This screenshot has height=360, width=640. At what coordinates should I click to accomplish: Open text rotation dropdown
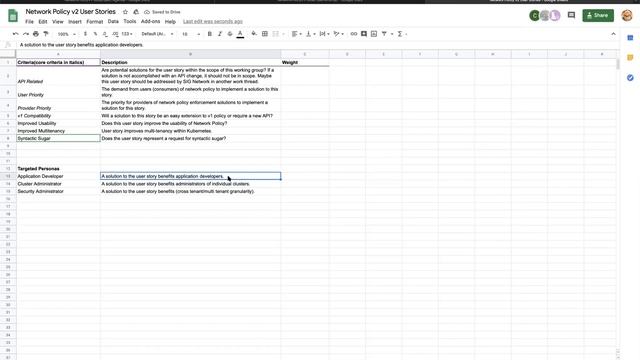(338, 34)
